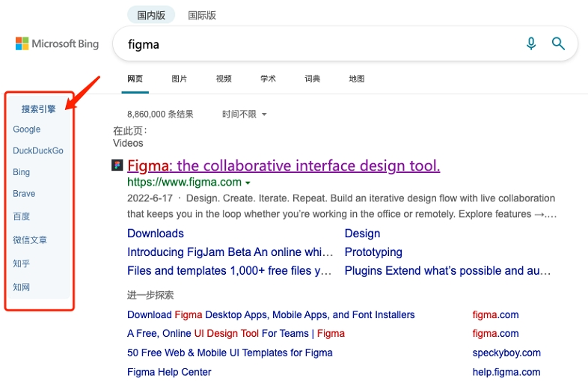Switch to the 网页 tab
The image size is (588, 381).
tap(135, 79)
